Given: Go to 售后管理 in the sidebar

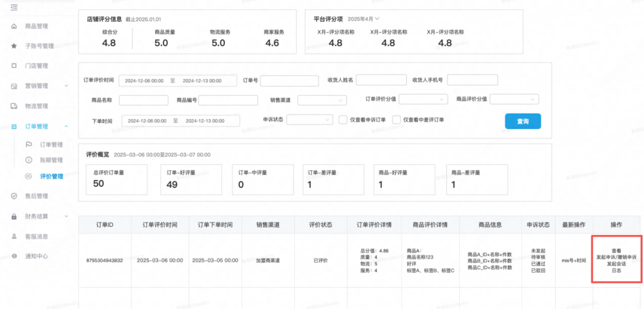Looking at the screenshot, I should click(37, 196).
